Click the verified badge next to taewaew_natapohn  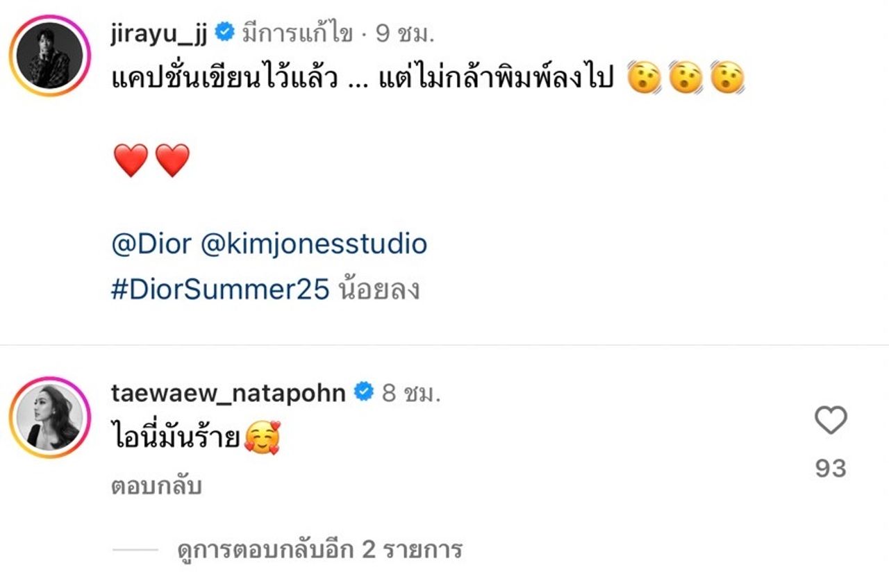pyautogui.click(x=363, y=392)
